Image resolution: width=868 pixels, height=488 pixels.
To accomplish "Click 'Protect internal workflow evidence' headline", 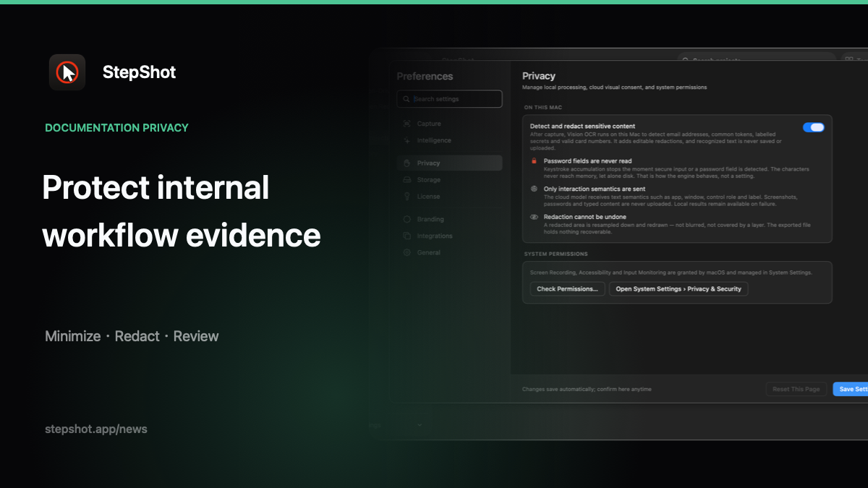I will point(182,211).
